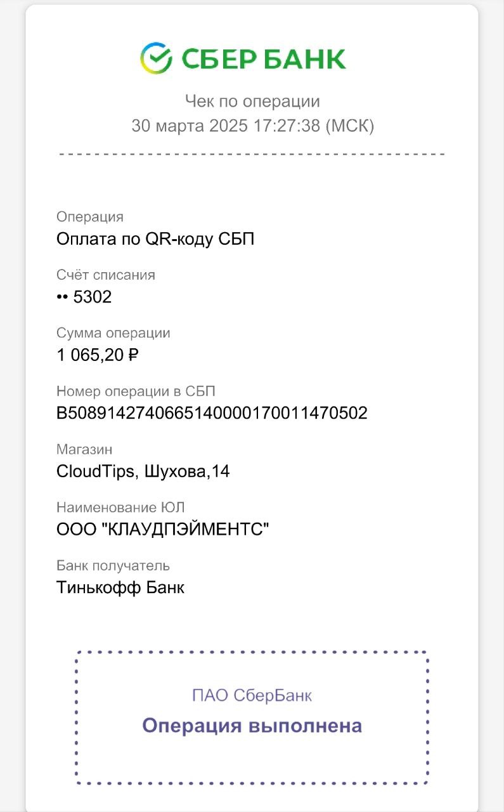The image size is (504, 812).
Task: Click the Операция label
Action: coord(89,217)
